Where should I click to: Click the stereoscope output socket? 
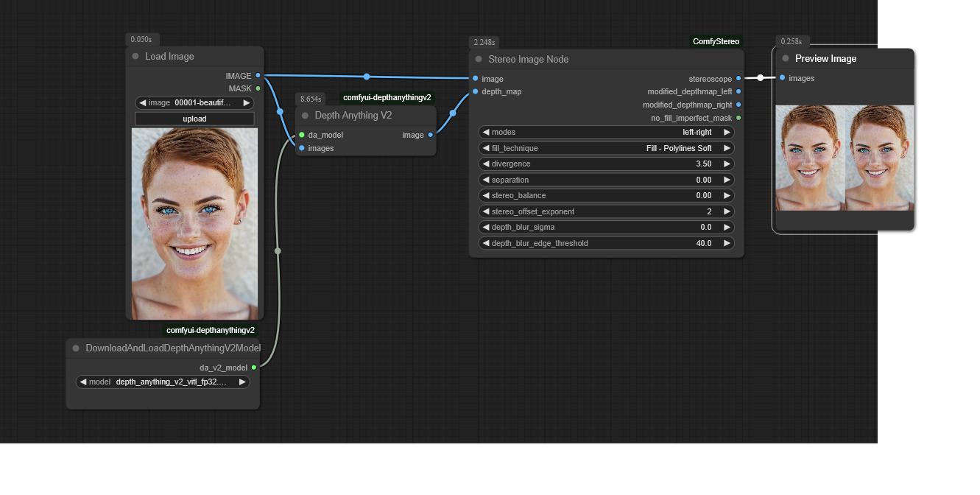(x=738, y=79)
